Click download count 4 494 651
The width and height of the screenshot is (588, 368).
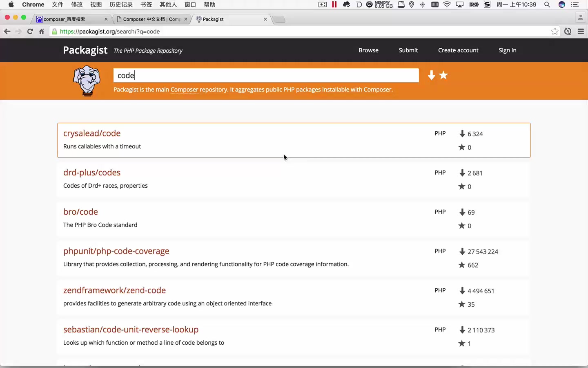pos(481,291)
